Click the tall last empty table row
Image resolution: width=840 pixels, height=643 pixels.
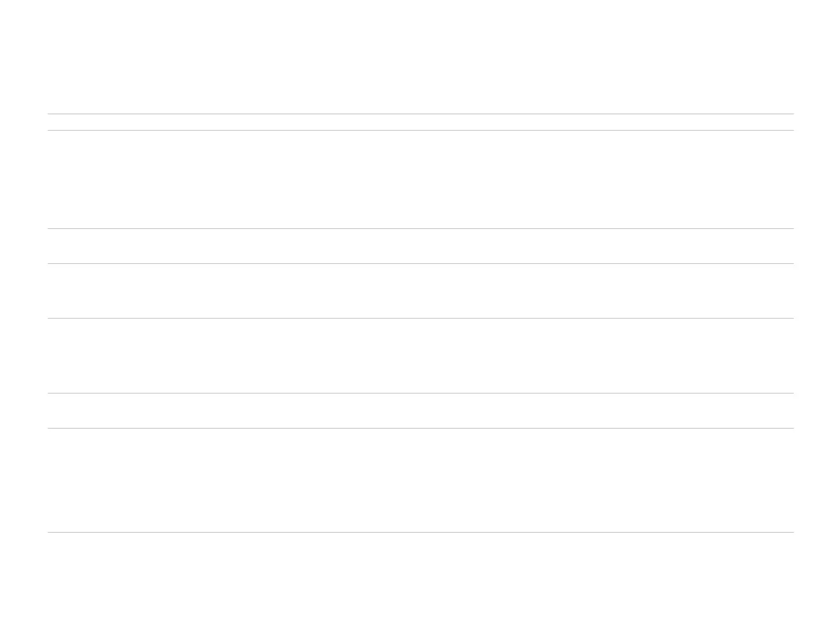click(420, 480)
